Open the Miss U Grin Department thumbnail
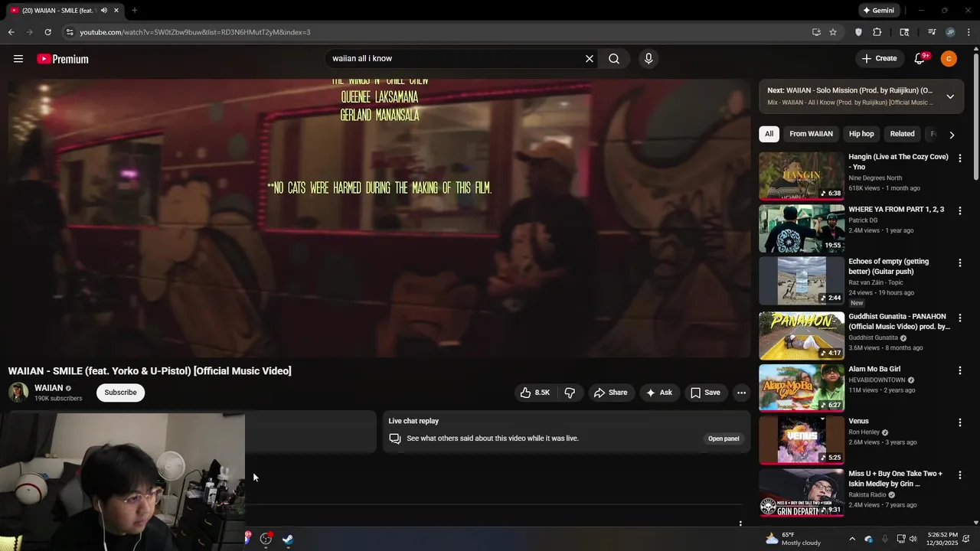The height and width of the screenshot is (551, 980). tap(802, 493)
